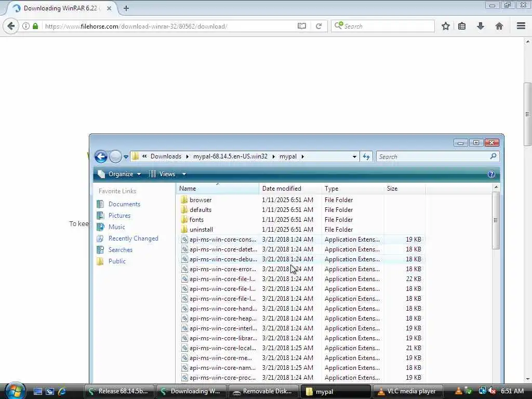Open Searches favorite link

tap(120, 250)
